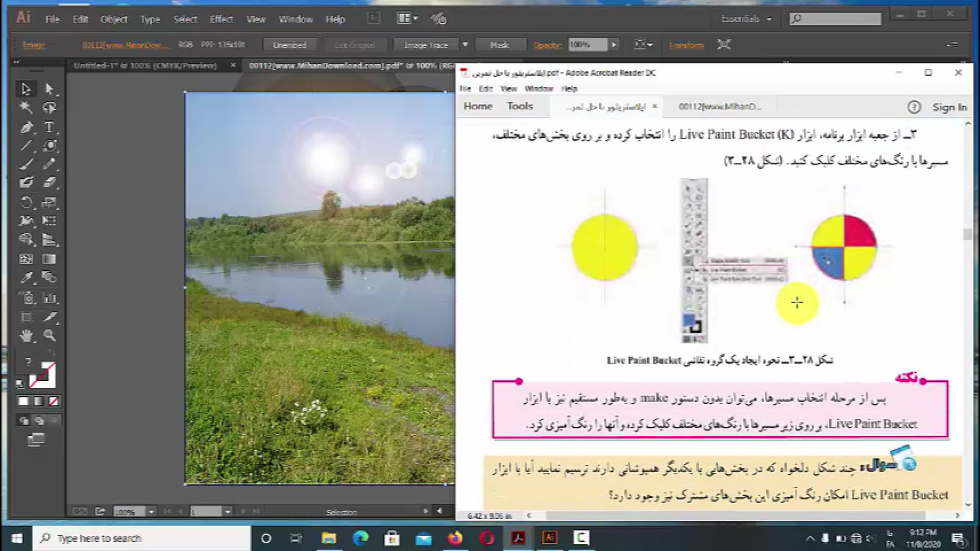This screenshot has width=980, height=551.
Task: Select the Type tool
Action: point(50,127)
